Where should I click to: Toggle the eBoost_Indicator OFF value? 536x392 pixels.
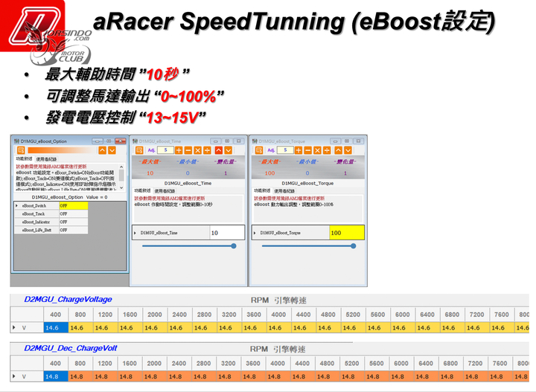(74, 222)
